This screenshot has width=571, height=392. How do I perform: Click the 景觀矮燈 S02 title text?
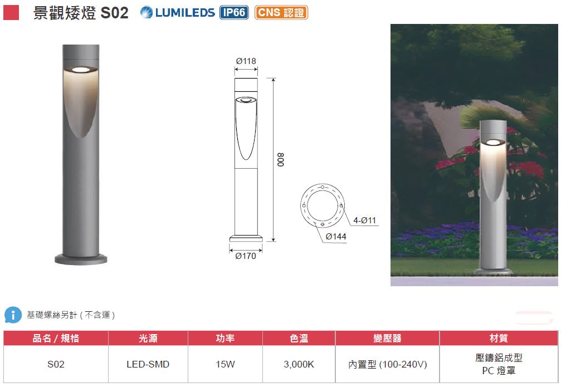click(x=81, y=13)
